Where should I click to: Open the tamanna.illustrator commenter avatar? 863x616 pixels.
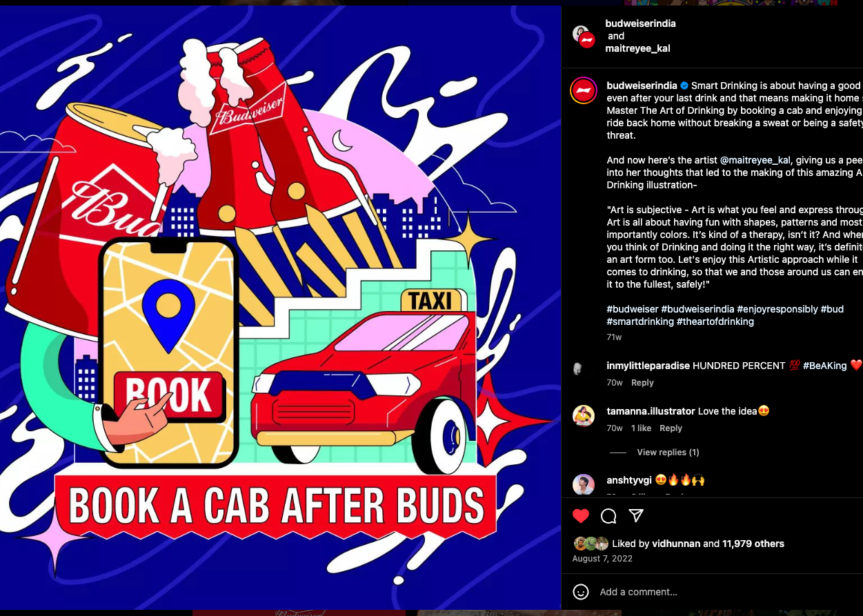584,415
